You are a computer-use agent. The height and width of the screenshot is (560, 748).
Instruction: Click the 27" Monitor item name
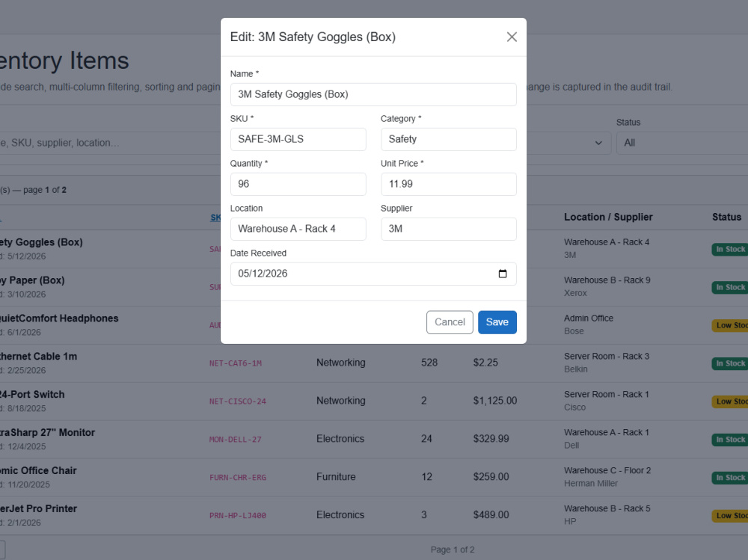click(47, 433)
